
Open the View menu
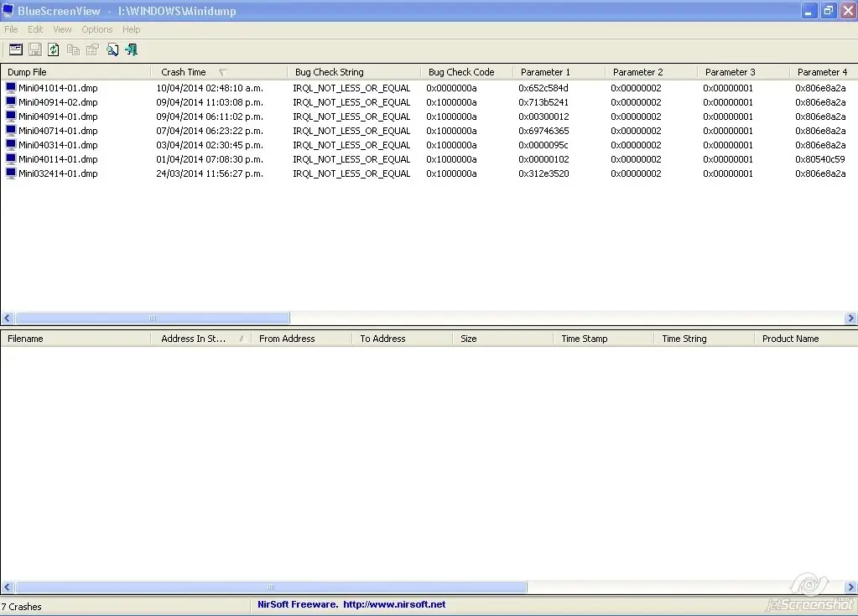62,29
